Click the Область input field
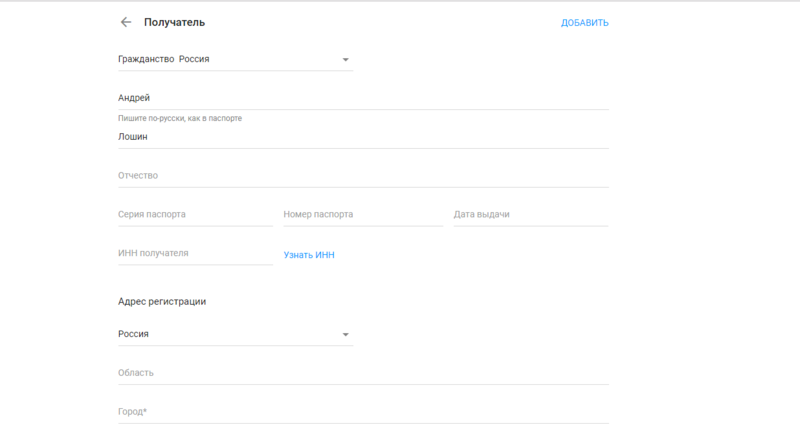Image resolution: width=800 pixels, height=425 pixels. pos(363,373)
